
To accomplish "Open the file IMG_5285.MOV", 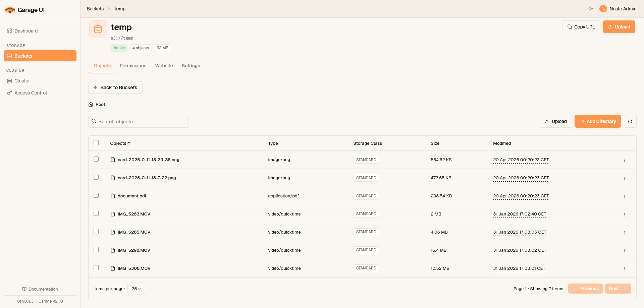I will [134, 232].
